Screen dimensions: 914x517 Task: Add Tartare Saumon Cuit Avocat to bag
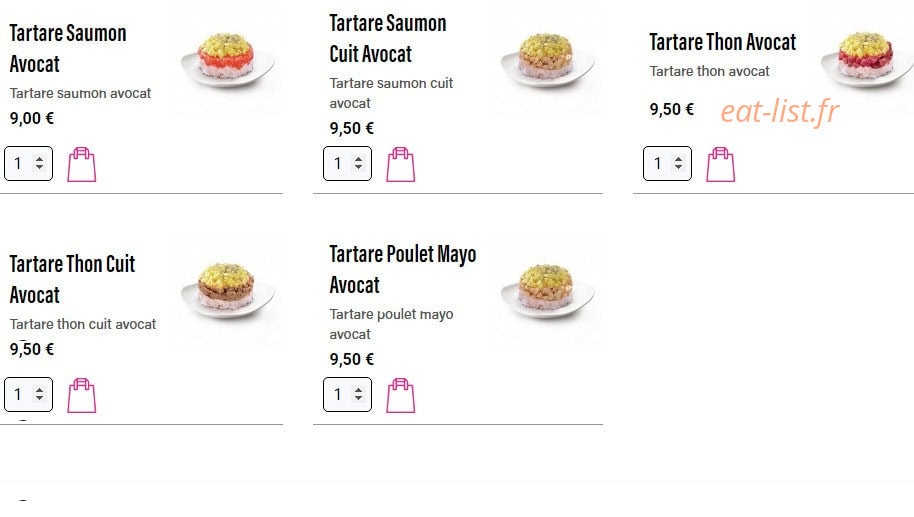coord(401,165)
